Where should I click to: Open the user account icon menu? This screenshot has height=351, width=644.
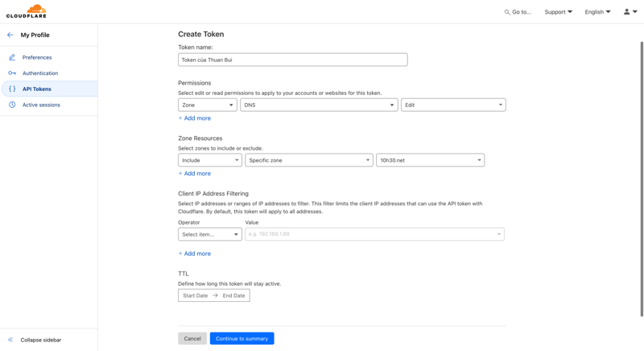pyautogui.click(x=630, y=12)
